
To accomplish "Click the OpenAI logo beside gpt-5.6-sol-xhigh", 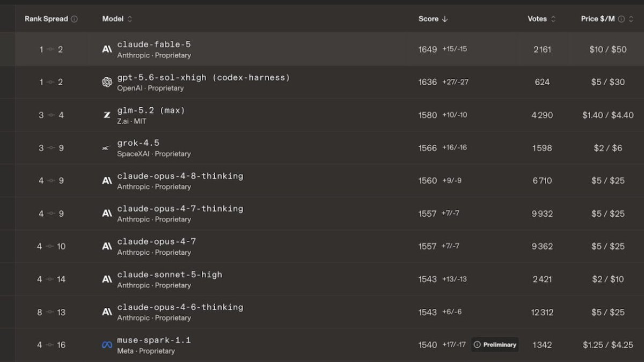I will 107,82.
